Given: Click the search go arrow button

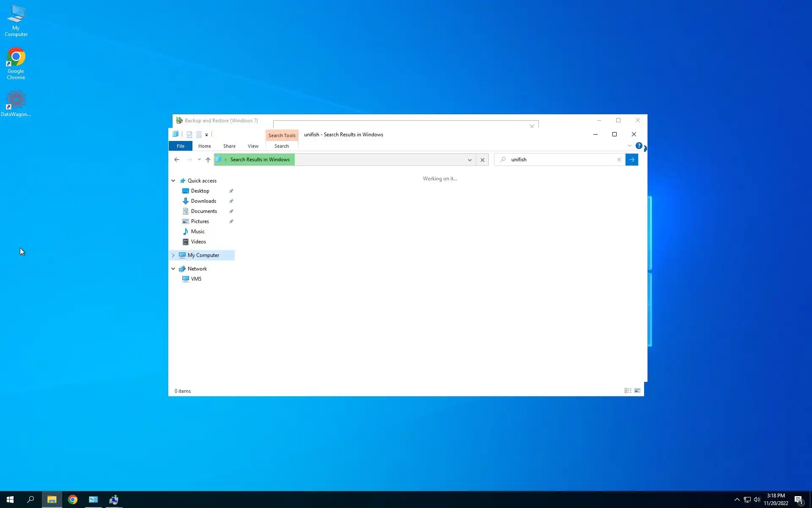Looking at the screenshot, I should click(x=631, y=160).
